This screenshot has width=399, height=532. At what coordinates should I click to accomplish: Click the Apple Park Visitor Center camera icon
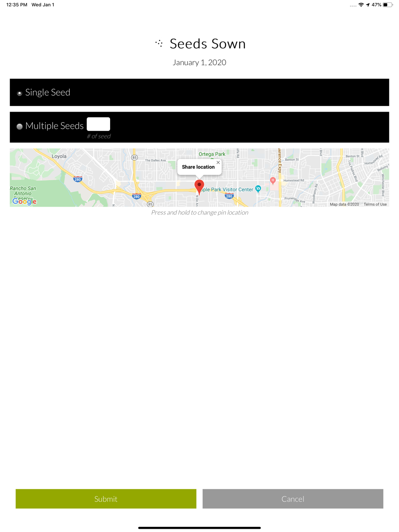[258, 189]
